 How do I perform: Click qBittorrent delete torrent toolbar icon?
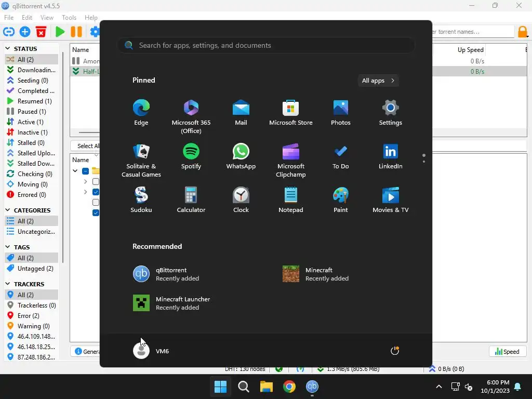(41, 32)
